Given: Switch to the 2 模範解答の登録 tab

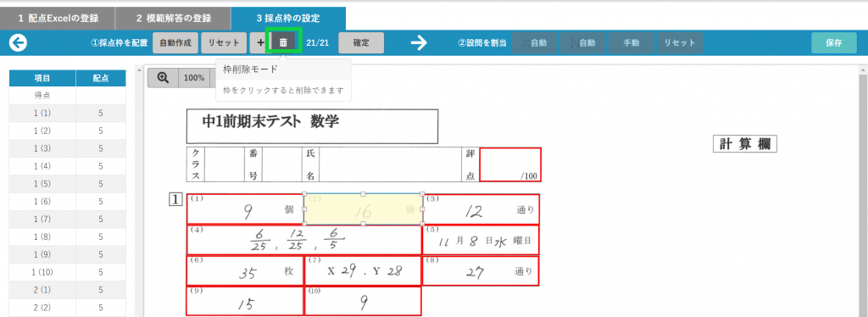Looking at the screenshot, I should tap(173, 19).
